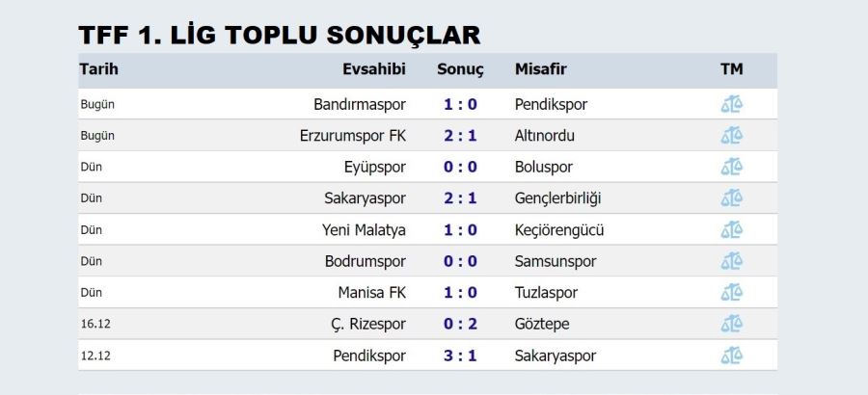Open the 3 : 1 Pendikspor–Sakaryaspor result
This screenshot has width=868, height=395.
coord(460,355)
